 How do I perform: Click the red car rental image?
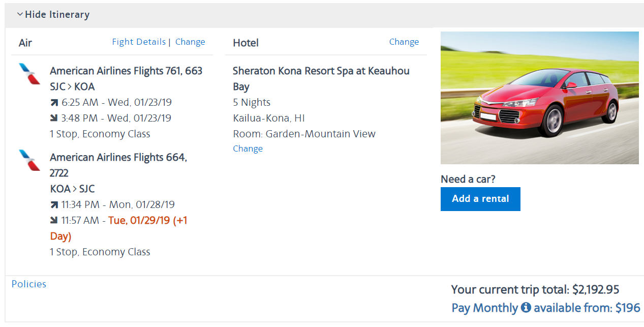pyautogui.click(x=539, y=98)
